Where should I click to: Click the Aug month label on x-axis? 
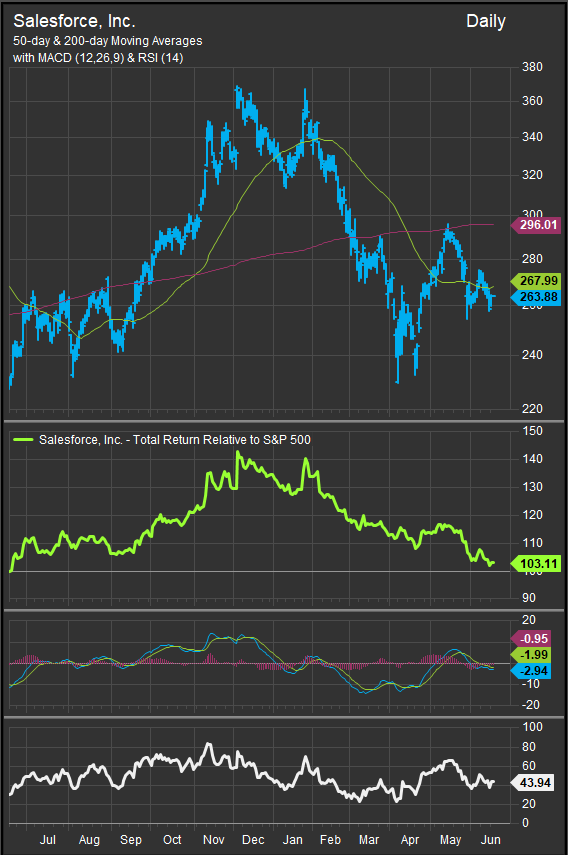click(x=89, y=840)
